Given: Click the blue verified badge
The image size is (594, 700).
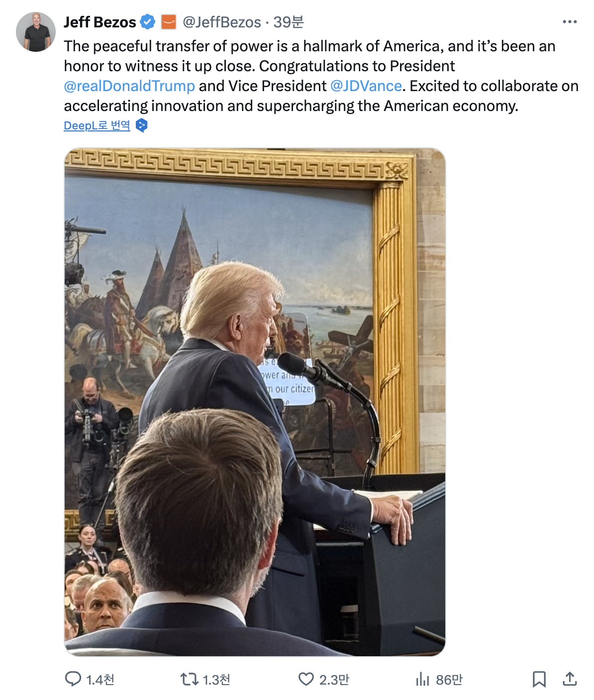Looking at the screenshot, I should (148, 22).
